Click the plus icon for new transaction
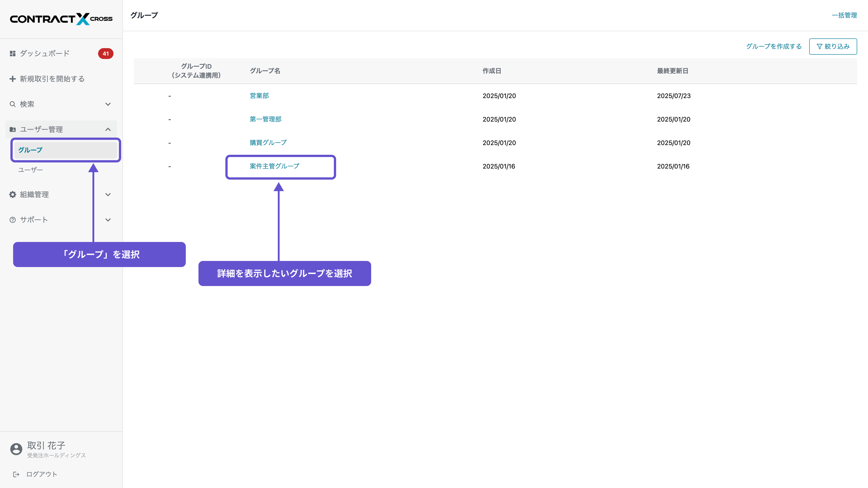Screen dimensions: 868x488 pos(12,79)
